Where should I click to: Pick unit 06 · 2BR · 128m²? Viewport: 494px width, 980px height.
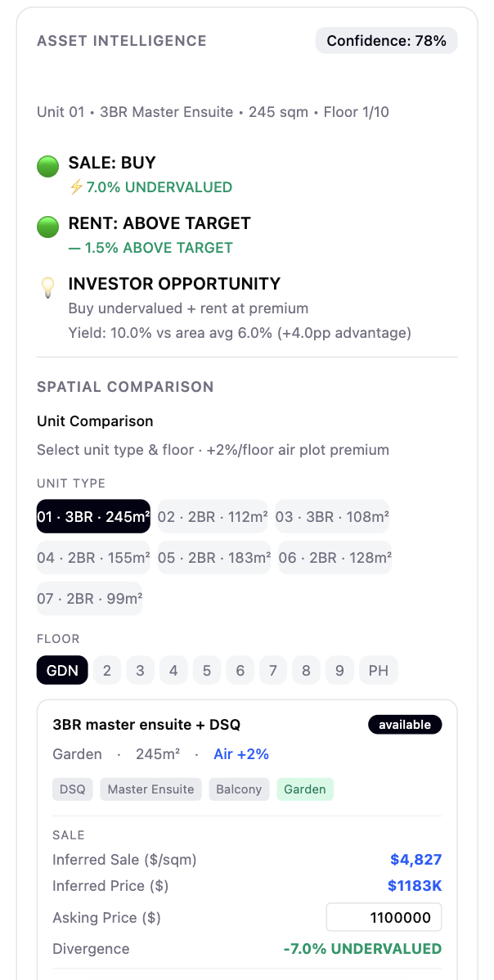click(x=335, y=557)
